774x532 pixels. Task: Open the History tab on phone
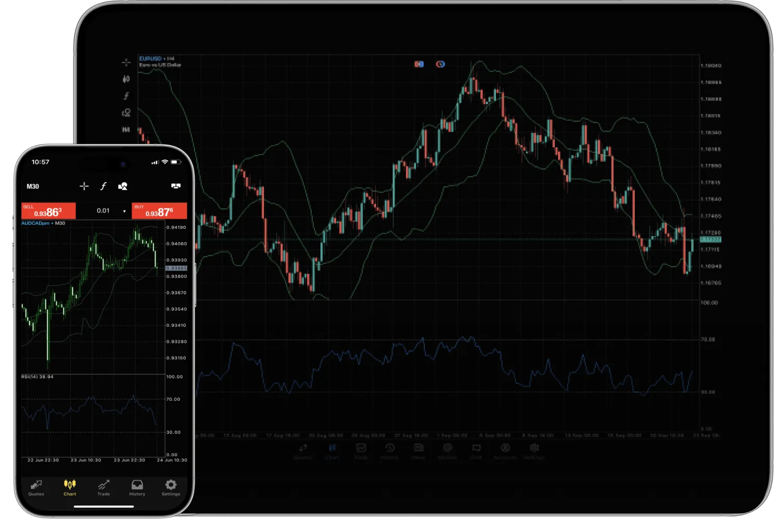tap(137, 487)
